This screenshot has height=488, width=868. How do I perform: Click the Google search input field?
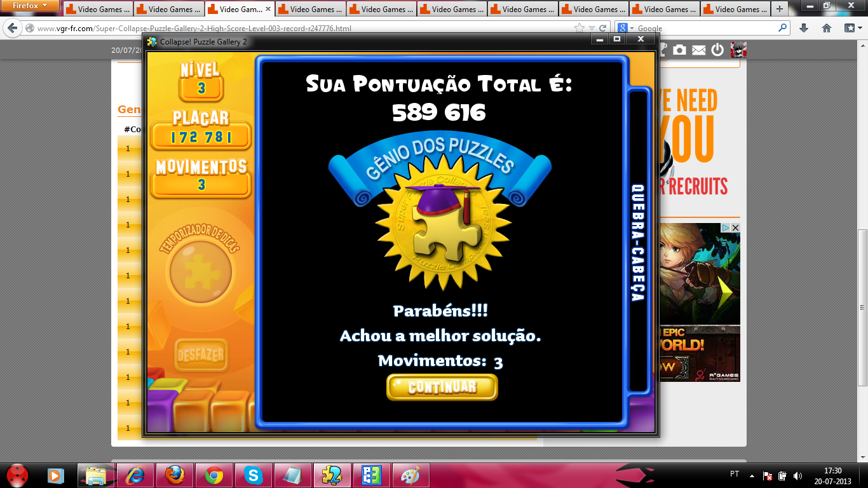click(705, 28)
